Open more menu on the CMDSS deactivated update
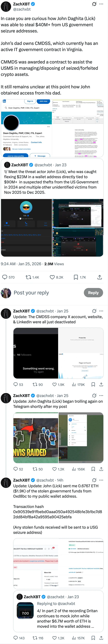Screen dimensions: 108x644 (101, 311)
